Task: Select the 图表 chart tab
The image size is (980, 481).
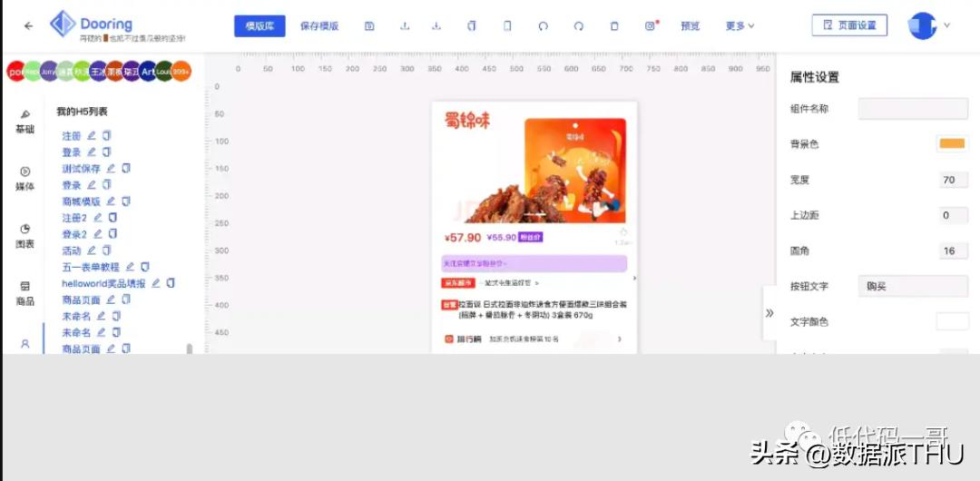Action: pos(25,237)
